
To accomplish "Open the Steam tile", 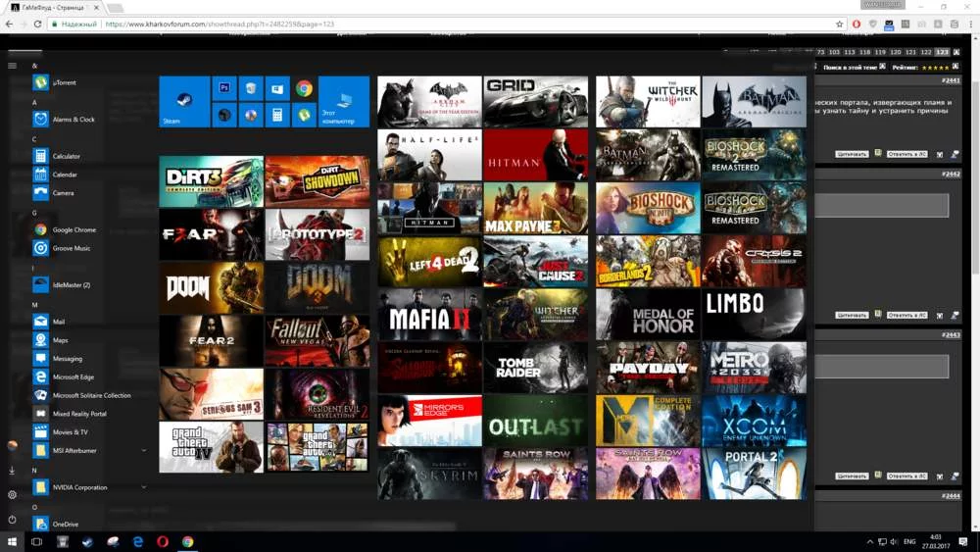I will click(x=184, y=101).
